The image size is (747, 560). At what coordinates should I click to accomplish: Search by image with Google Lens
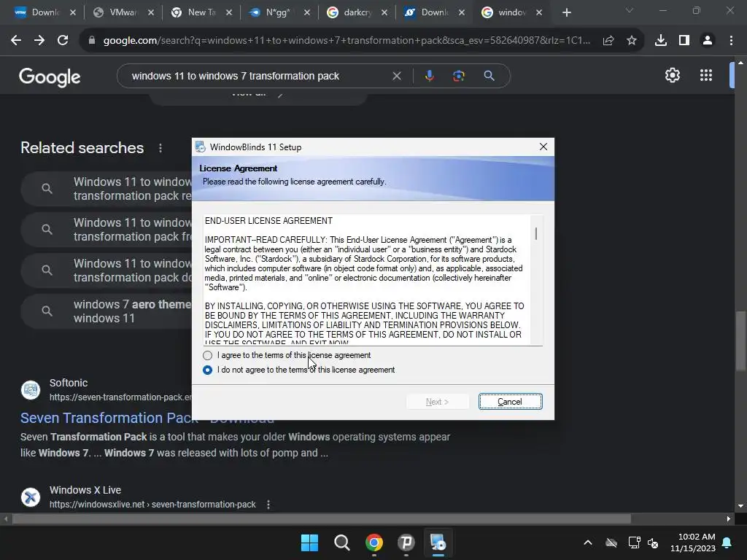(x=459, y=76)
